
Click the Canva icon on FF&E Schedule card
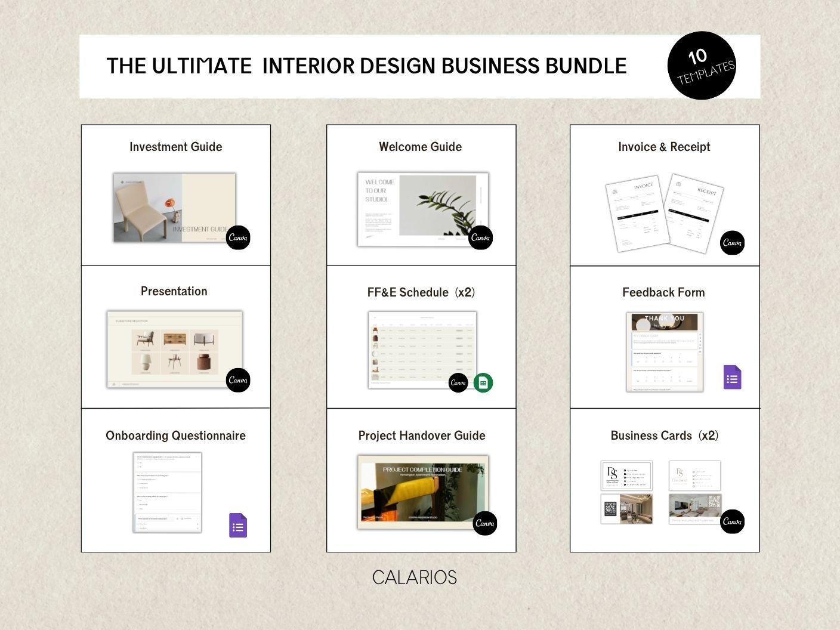coord(458,382)
